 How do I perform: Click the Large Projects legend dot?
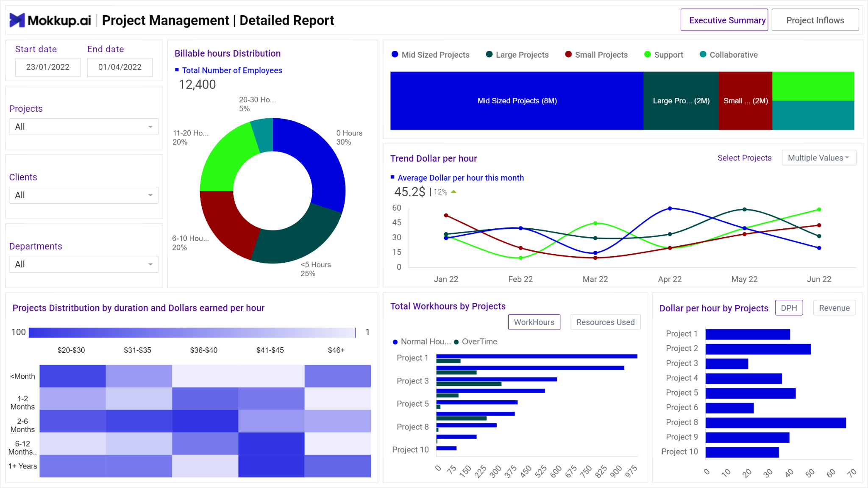click(x=489, y=54)
